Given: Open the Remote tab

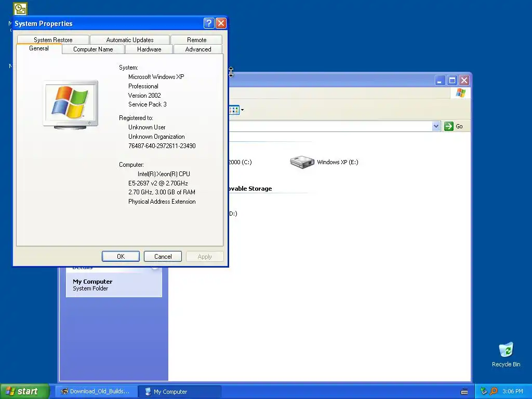Looking at the screenshot, I should pos(196,39).
